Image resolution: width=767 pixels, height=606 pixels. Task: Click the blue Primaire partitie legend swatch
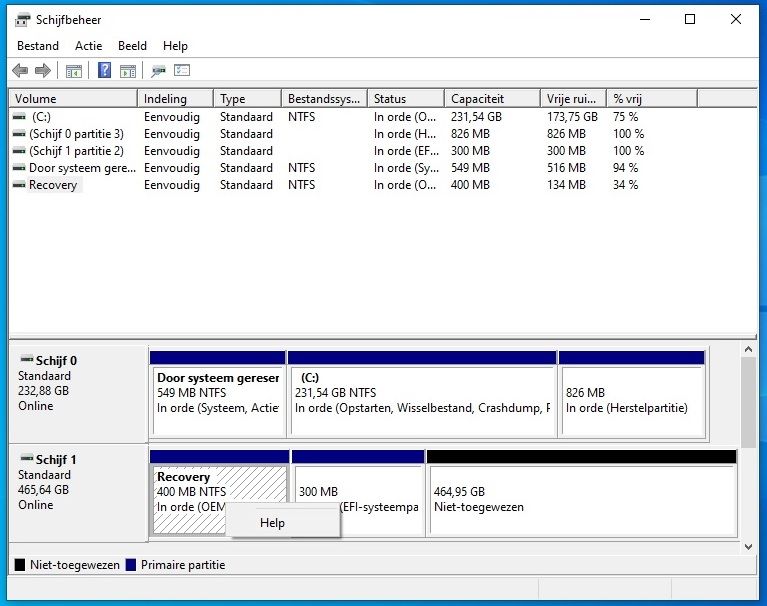click(131, 565)
